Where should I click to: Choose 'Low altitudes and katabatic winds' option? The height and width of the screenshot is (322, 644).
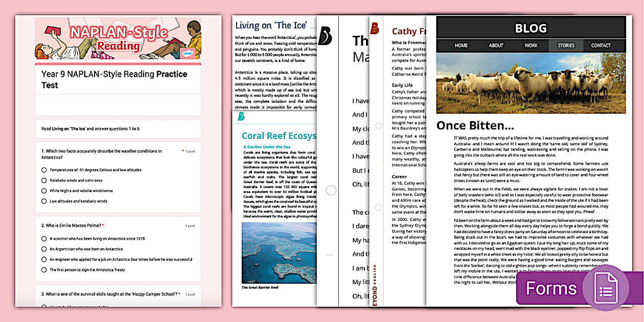44,201
